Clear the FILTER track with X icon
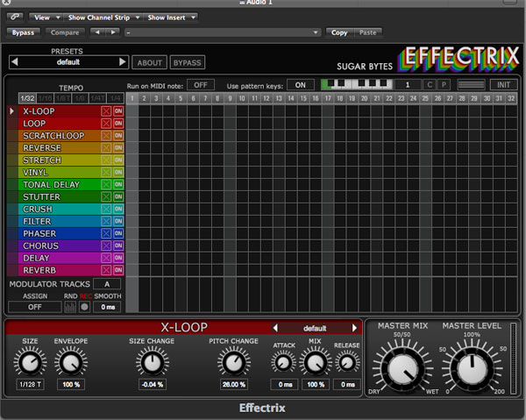This screenshot has height=420, width=526. [x=106, y=221]
